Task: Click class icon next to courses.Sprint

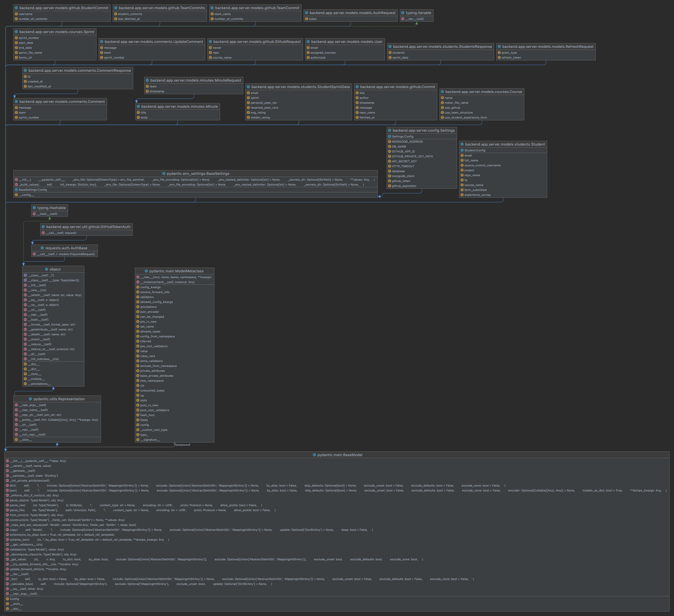Action: click(x=16, y=32)
